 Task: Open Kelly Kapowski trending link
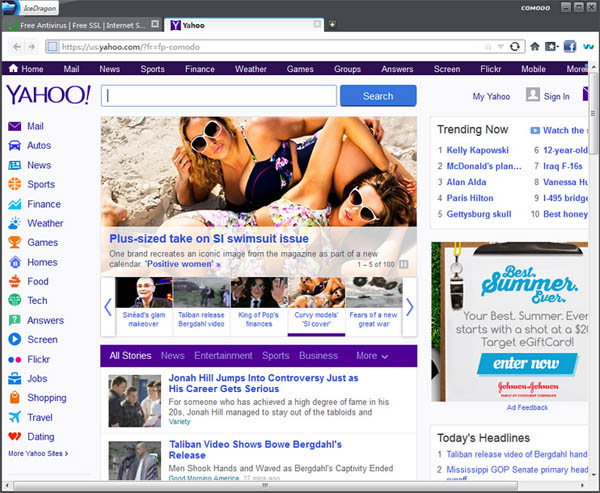478,150
